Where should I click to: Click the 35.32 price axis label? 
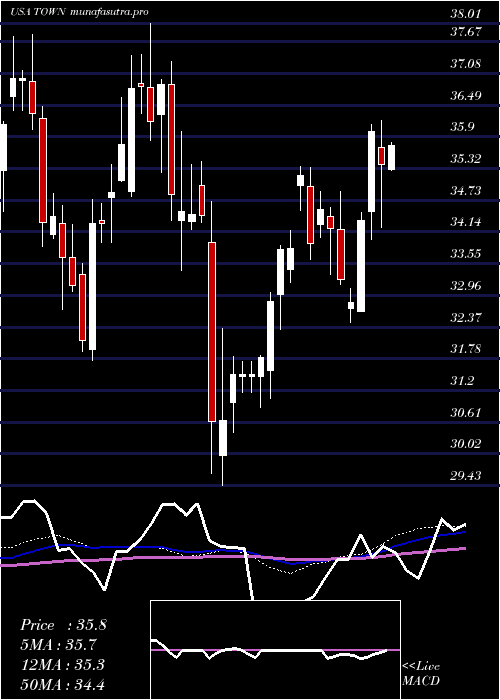[466, 159]
